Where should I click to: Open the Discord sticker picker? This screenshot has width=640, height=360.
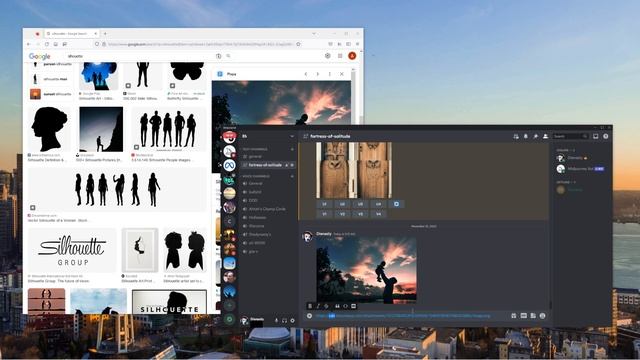pyautogui.click(x=533, y=316)
